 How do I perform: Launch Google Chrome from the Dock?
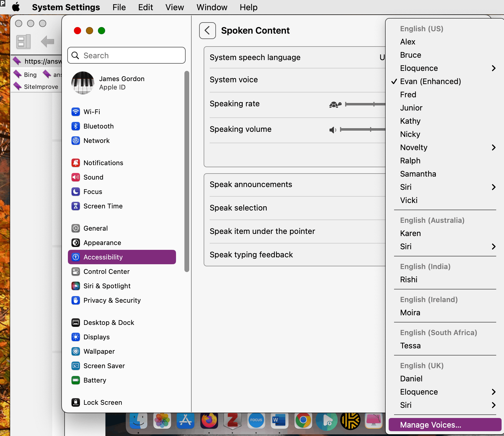303,420
